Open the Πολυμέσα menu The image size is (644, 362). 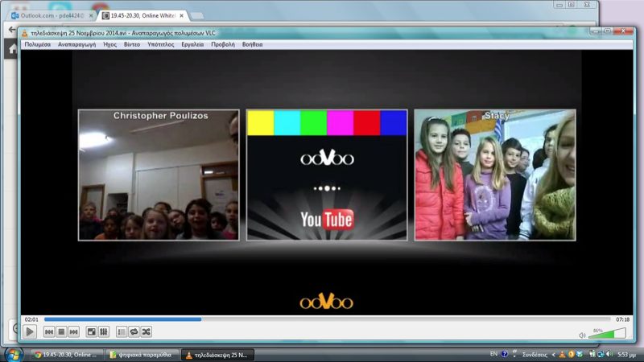coord(37,44)
